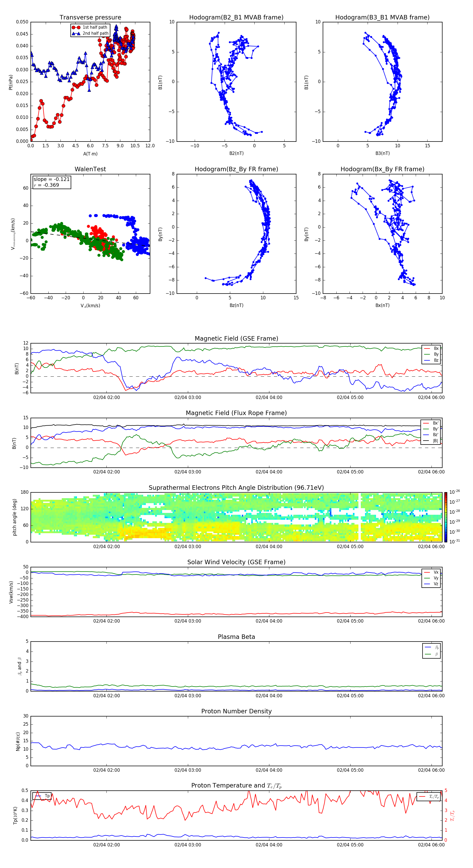Click the Tp legend in temperature panel

(x=42, y=796)
